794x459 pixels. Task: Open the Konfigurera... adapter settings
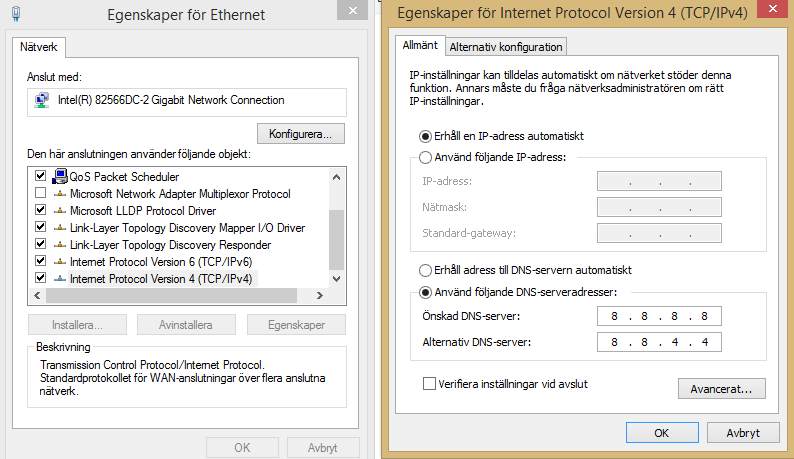point(301,134)
